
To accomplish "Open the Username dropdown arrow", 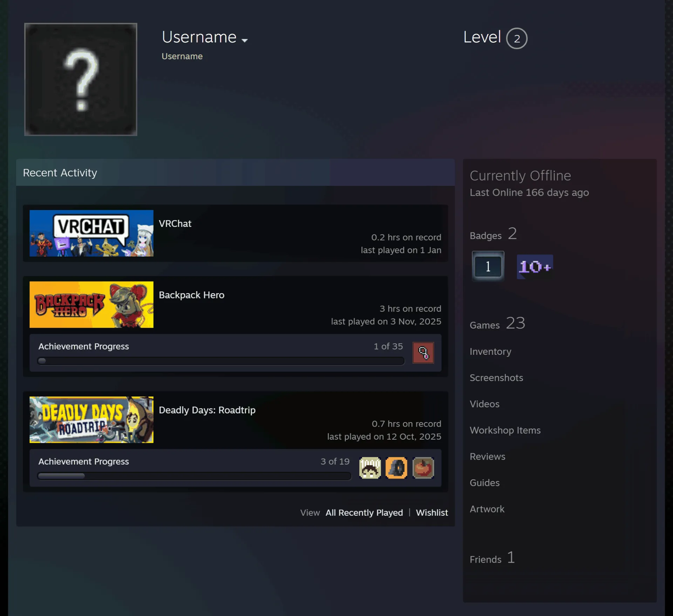I will [245, 40].
